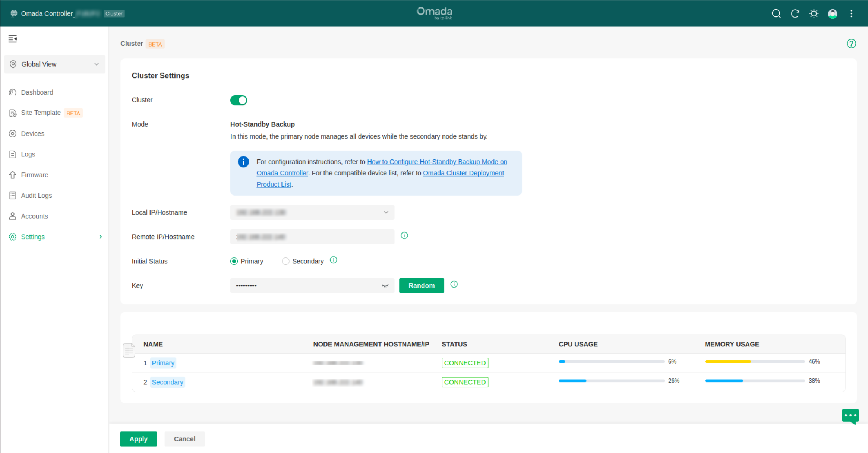The image size is (868, 453).
Task: Click the Secondary node CONNECTED status
Action: click(465, 383)
